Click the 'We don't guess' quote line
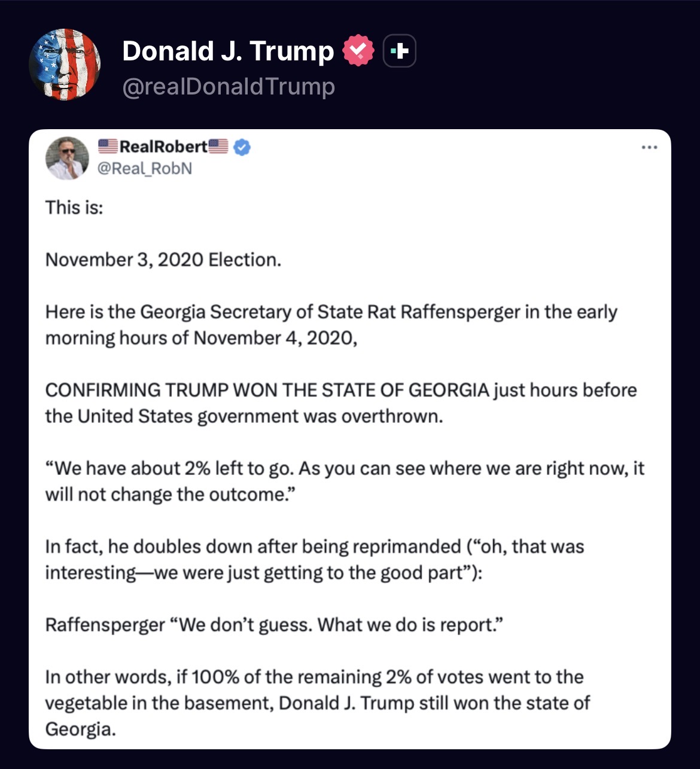The image size is (700, 769). coord(274,625)
